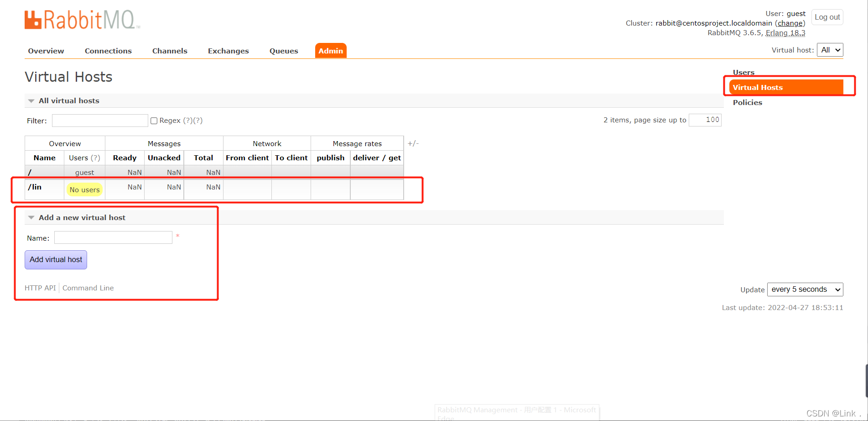Sort by the Unacked column
Image resolution: width=868 pixels, height=421 pixels.
tap(164, 158)
